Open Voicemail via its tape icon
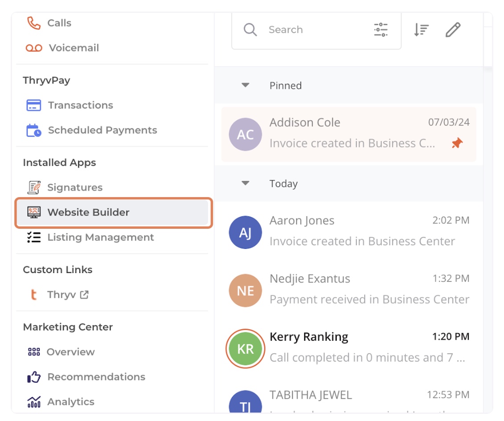 click(34, 48)
